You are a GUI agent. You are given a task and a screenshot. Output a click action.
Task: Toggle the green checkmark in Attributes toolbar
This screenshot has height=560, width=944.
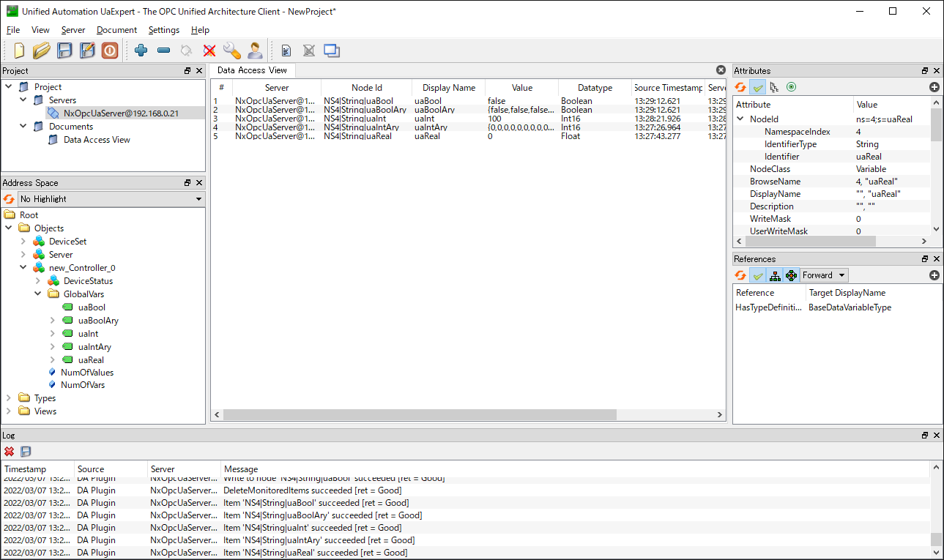coord(758,87)
